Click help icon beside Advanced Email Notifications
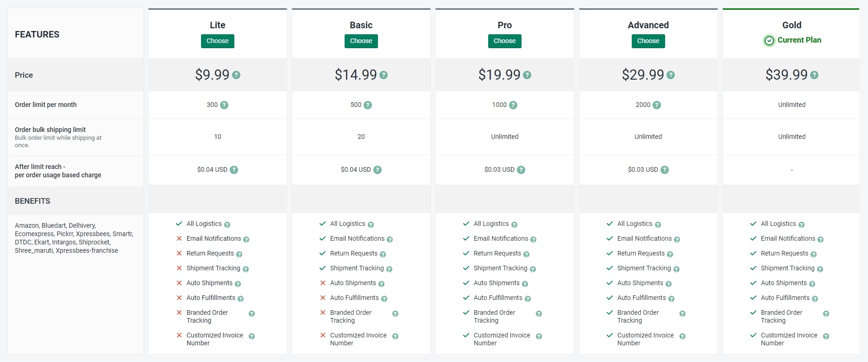The height and width of the screenshot is (362, 868). (677, 240)
